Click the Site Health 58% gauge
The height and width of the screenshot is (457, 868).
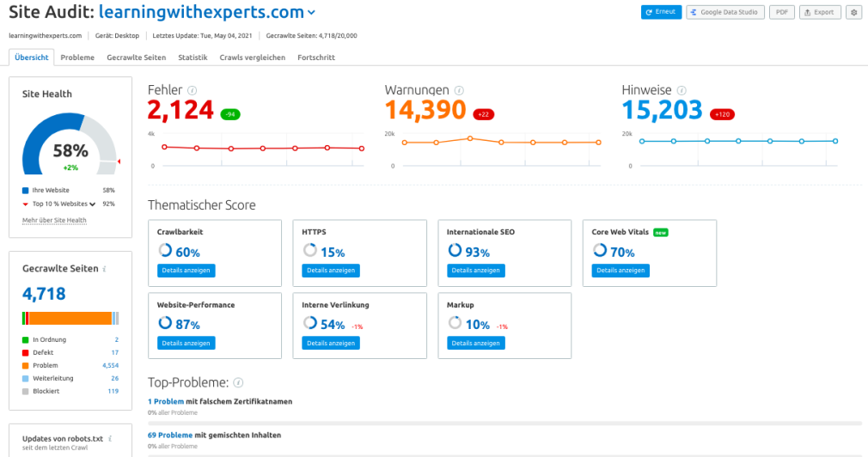click(x=70, y=143)
